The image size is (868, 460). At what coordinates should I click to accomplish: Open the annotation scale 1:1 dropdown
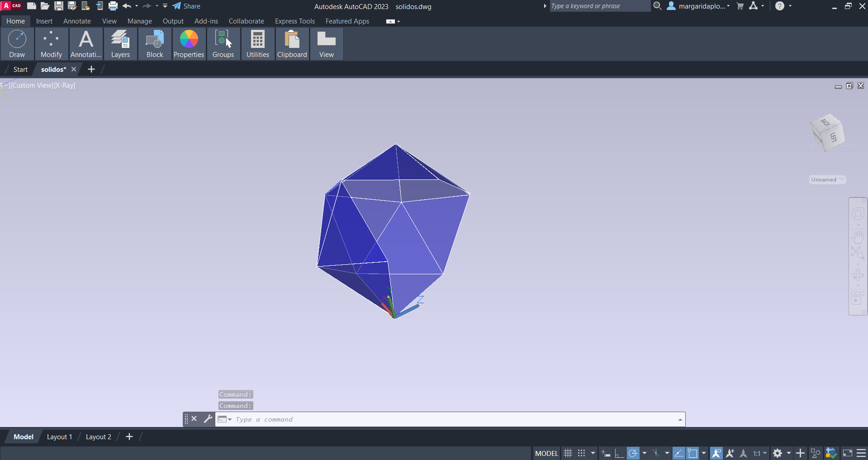tap(760, 453)
